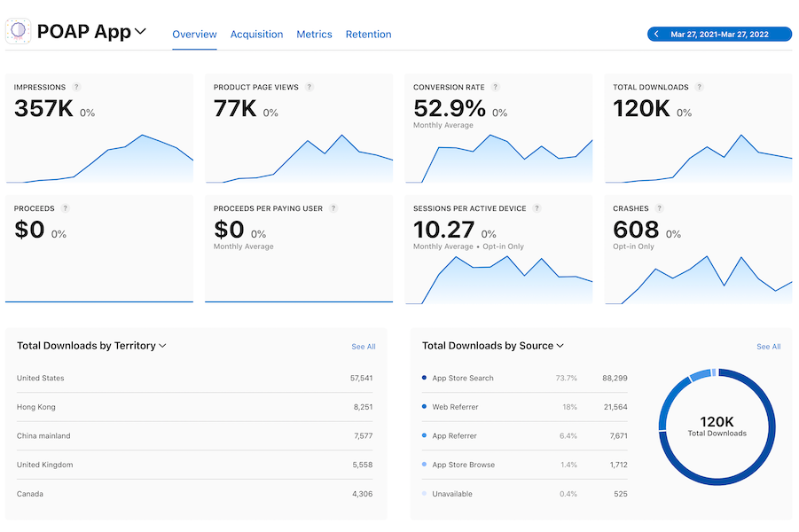Select the App Store Browse legend dot
The image size is (799, 532).
pos(424,465)
